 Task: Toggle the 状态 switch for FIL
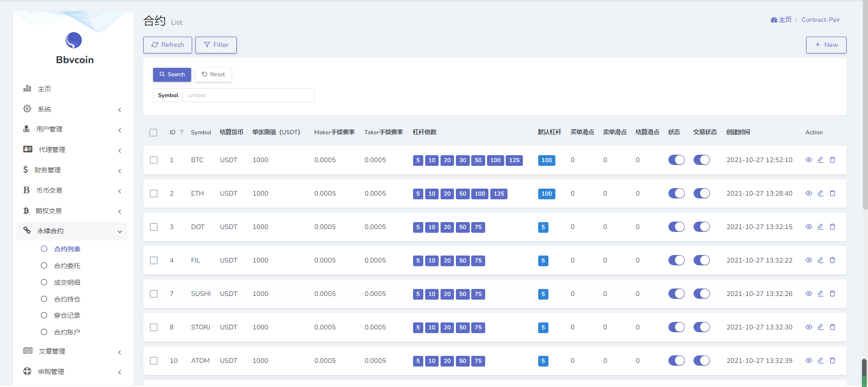(676, 260)
